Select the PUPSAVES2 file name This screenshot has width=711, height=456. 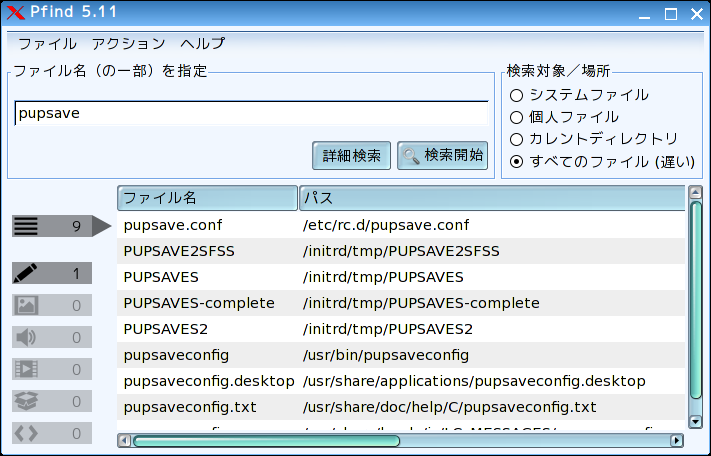coord(166,329)
